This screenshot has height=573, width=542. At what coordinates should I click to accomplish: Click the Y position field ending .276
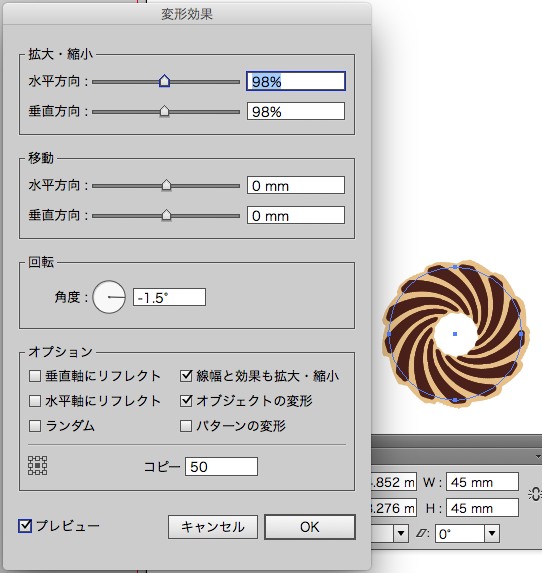point(393,508)
